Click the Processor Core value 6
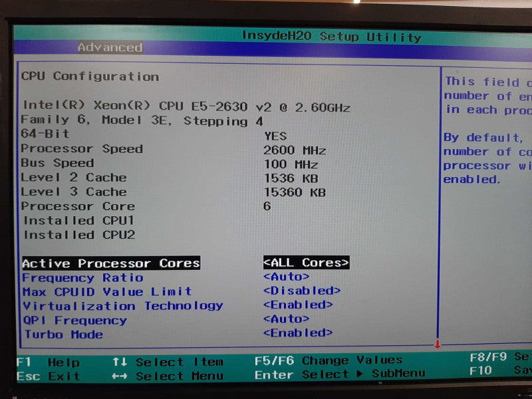Screen dimensions: 532x399 pyautogui.click(x=267, y=206)
